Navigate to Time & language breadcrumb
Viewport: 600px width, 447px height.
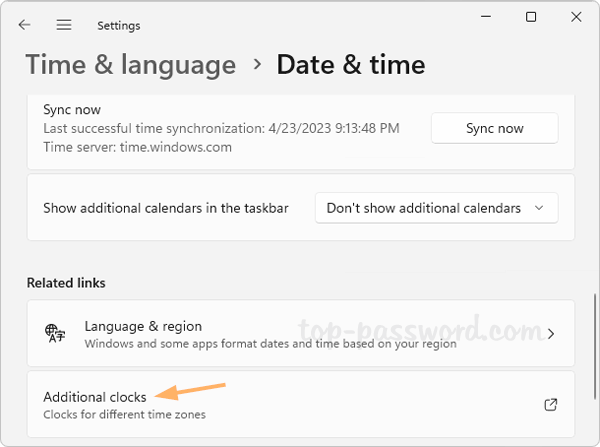tap(131, 65)
